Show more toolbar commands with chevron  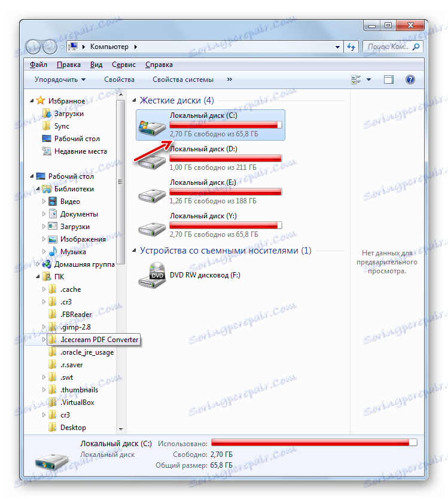[229, 80]
